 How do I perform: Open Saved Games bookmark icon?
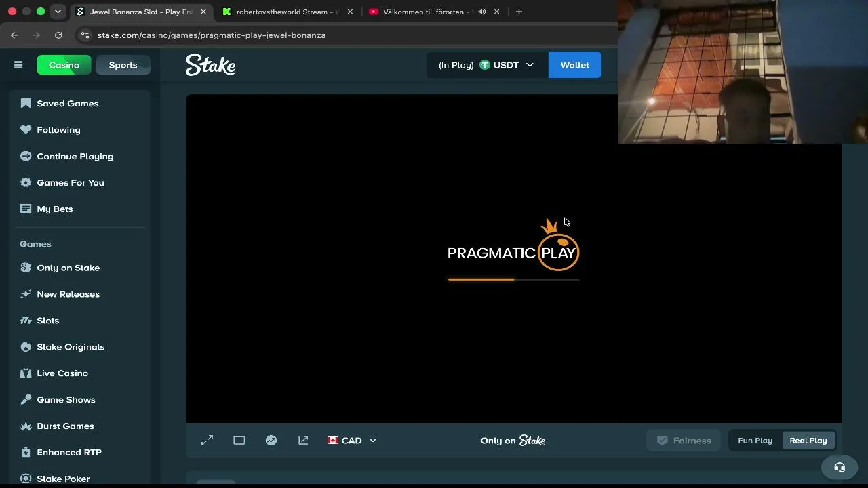[26, 104]
